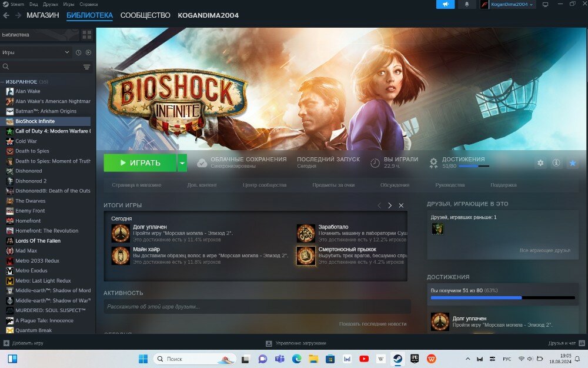Screen dimensions: 588x368
Task: Click the activity post field Расскажите об этой игре
Action: 258,306
